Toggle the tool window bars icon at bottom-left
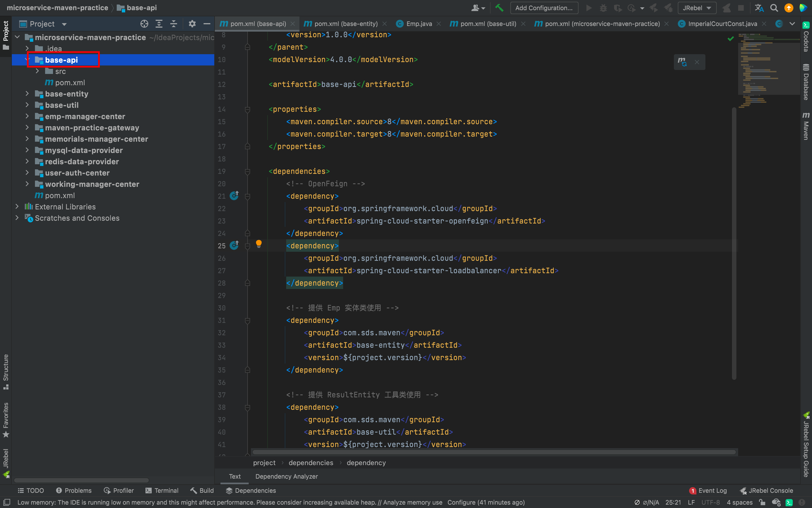Viewport: 812px width, 508px height. 6,502
